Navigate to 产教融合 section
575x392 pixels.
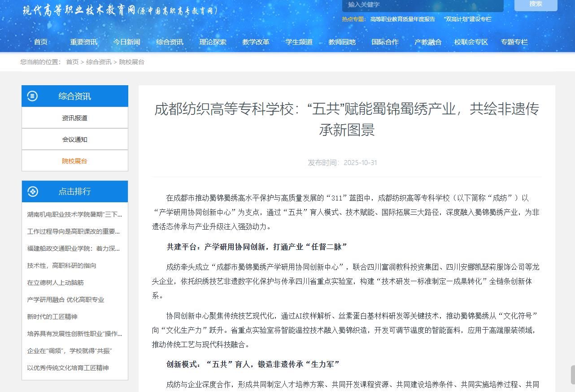coord(428,42)
